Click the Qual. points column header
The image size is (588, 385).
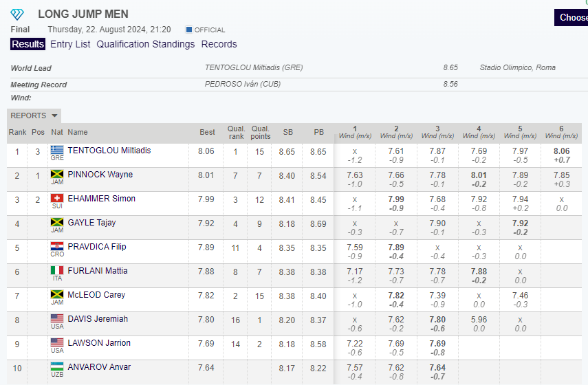tap(260, 132)
